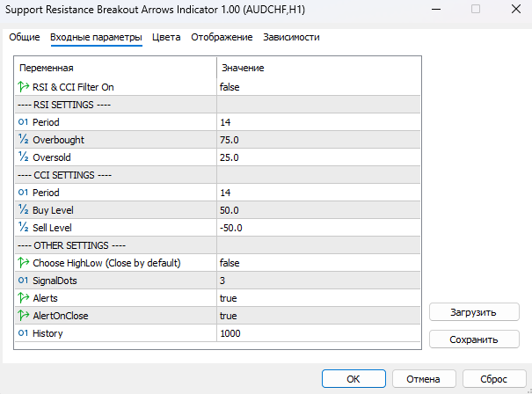Image resolution: width=532 pixels, height=394 pixels.
Task: Click the boolean icon beside Choose HighLow
Action: (x=24, y=263)
